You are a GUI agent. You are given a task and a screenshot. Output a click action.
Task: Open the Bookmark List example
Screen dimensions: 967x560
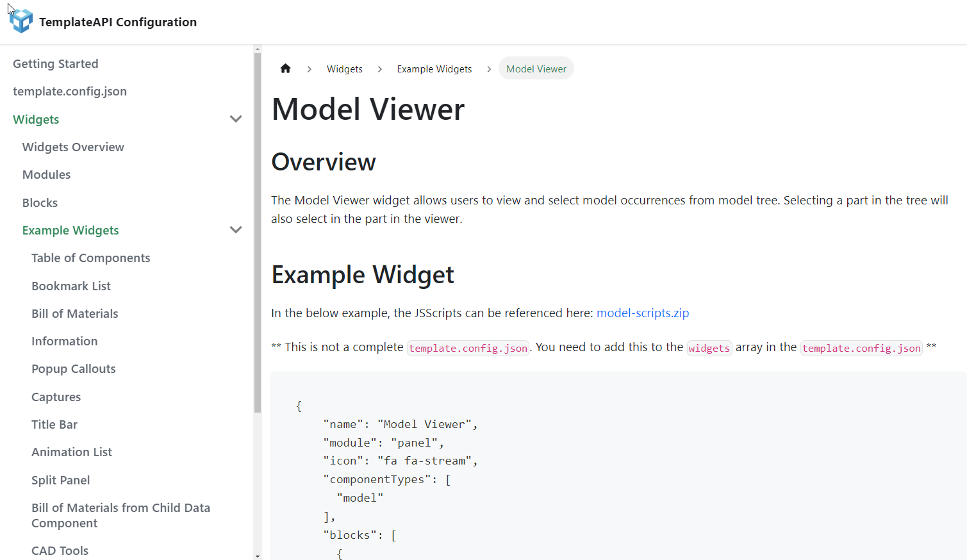coord(71,286)
